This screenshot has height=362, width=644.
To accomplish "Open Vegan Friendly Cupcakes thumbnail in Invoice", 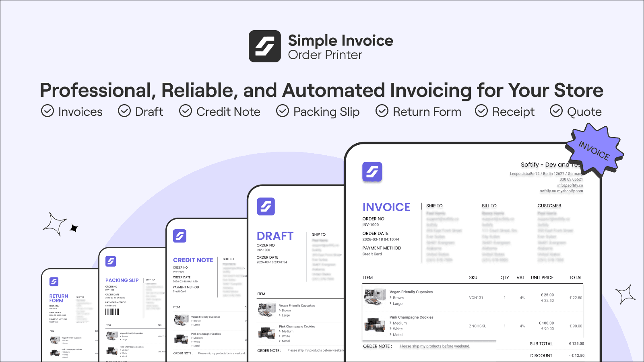I will point(375,297).
